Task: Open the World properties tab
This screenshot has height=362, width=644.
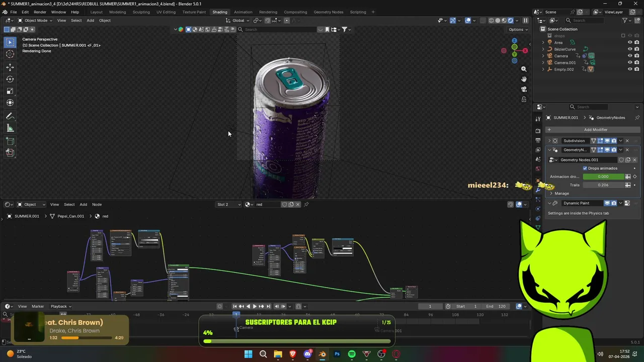Action: point(538,168)
